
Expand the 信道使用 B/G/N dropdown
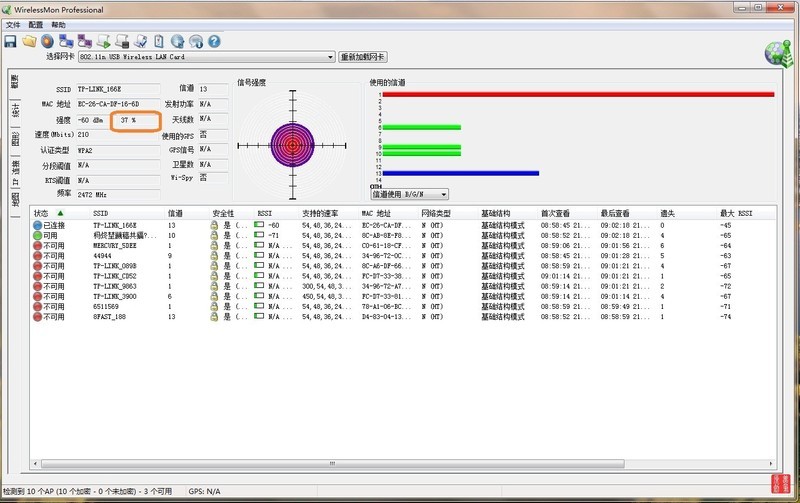click(410, 194)
